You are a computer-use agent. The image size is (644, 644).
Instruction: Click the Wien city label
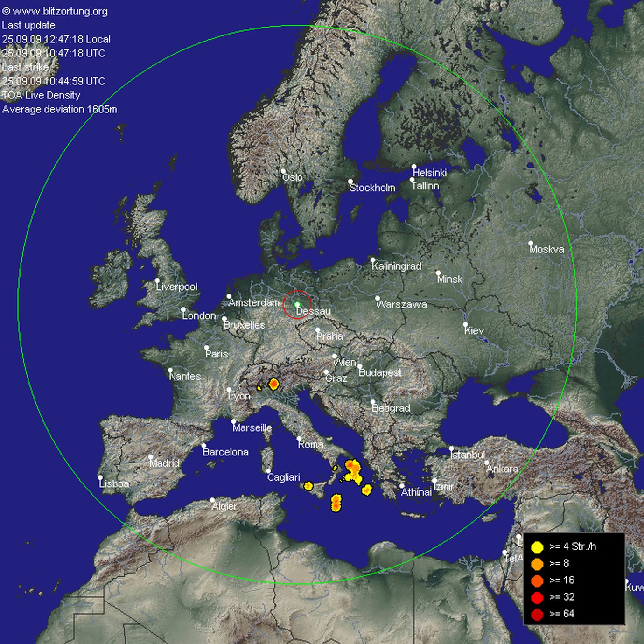click(x=345, y=362)
